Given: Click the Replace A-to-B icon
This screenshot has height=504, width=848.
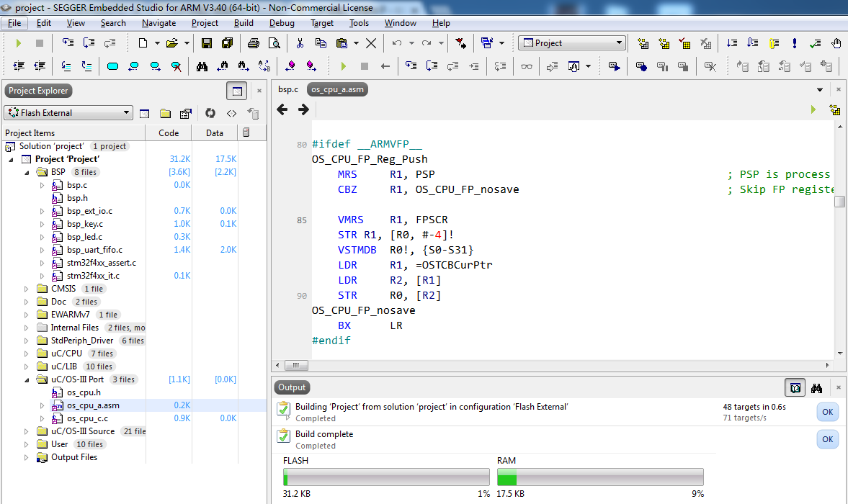Looking at the screenshot, I should [264, 66].
